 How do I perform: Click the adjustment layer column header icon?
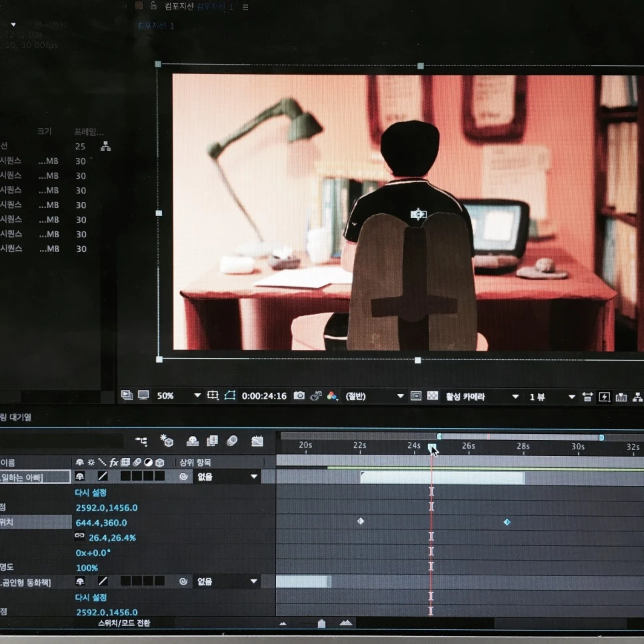pyautogui.click(x=148, y=463)
